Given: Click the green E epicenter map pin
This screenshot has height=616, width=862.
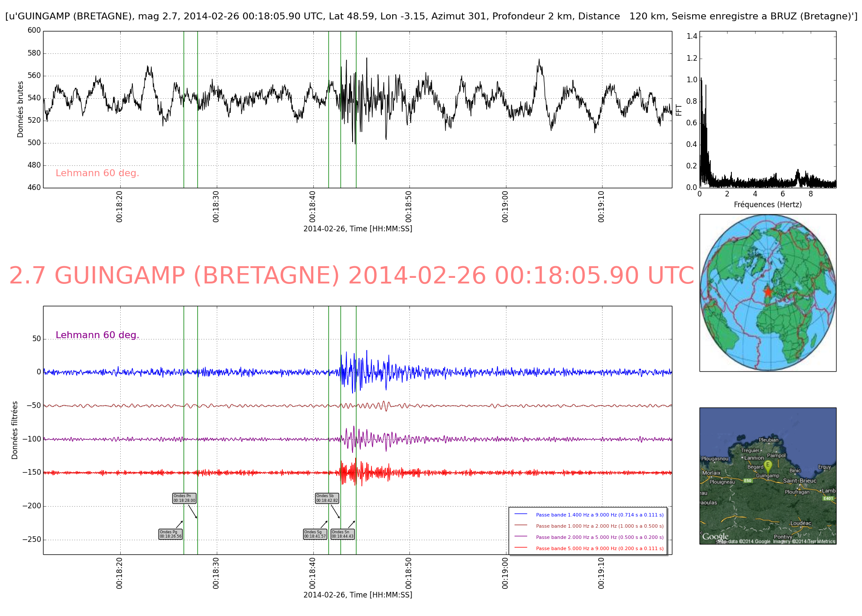Looking at the screenshot, I should point(768,465).
